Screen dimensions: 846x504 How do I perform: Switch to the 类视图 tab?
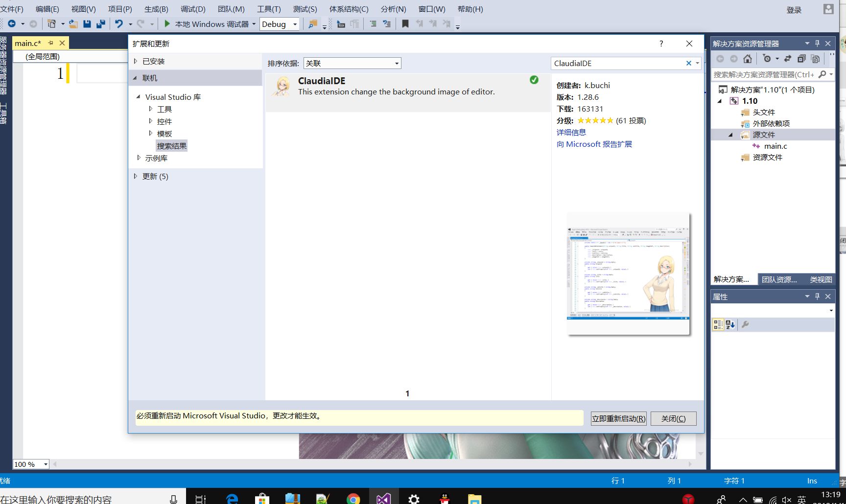(821, 279)
